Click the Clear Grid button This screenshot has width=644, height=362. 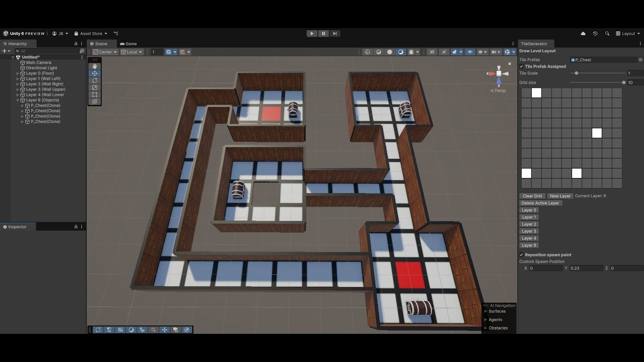532,196
